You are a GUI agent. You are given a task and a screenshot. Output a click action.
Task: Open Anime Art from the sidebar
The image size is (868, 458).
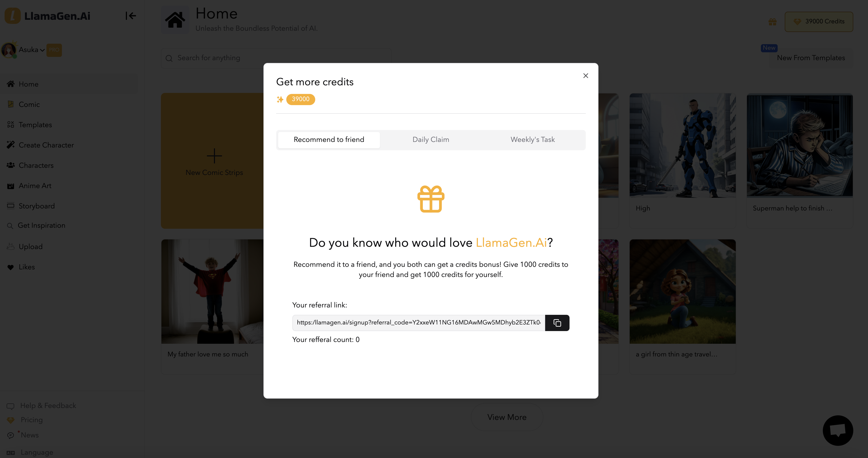coord(35,186)
